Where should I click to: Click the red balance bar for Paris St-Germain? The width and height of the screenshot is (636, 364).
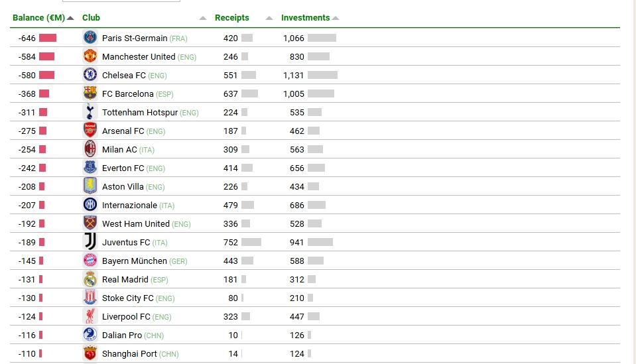tap(48, 38)
